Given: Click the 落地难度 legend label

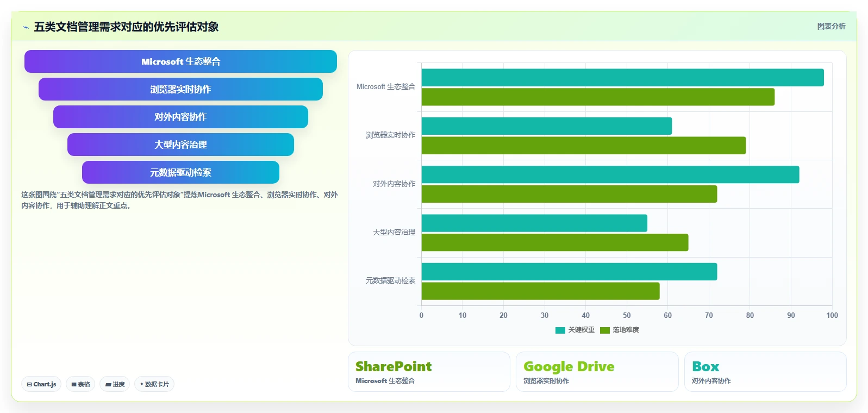Looking at the screenshot, I should click(626, 330).
